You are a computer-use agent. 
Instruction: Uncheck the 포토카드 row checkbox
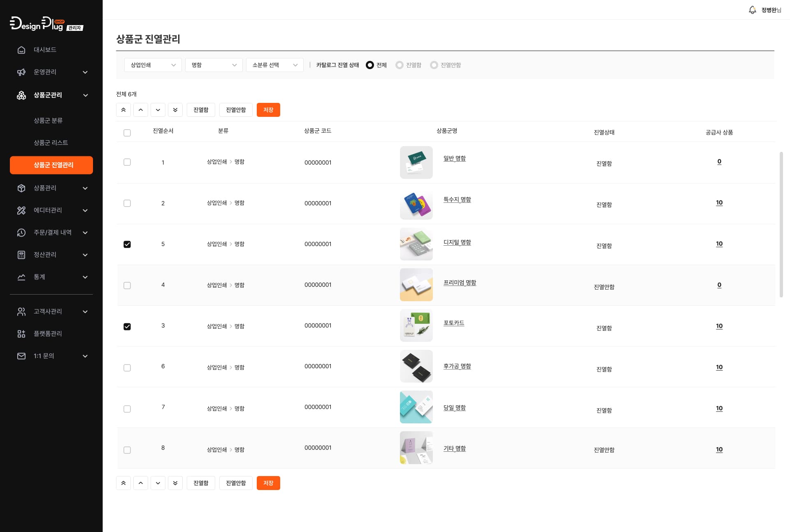[x=127, y=327]
